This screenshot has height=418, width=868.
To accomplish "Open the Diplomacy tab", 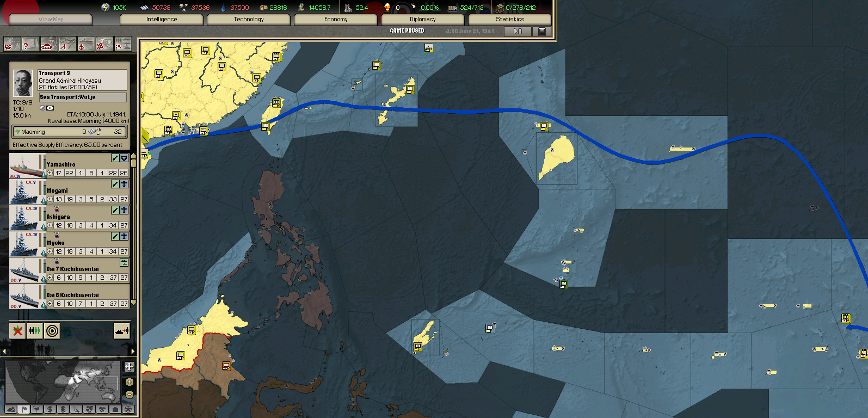I will point(422,19).
